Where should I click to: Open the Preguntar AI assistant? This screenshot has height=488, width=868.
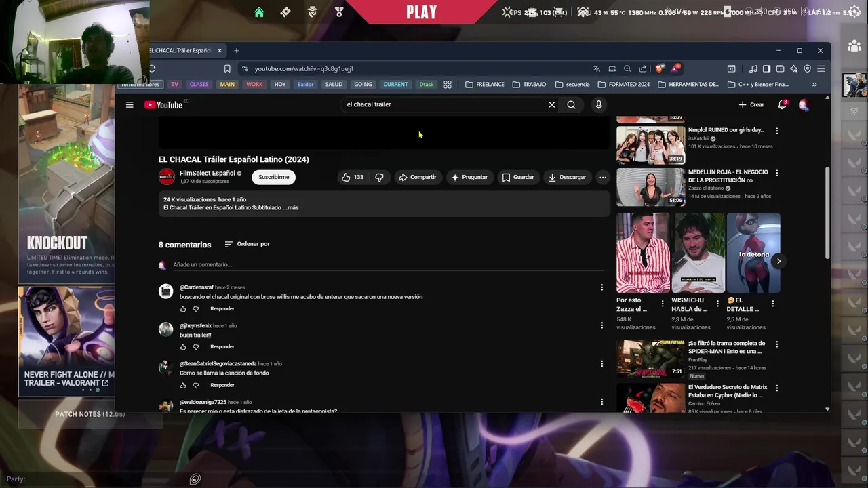click(x=469, y=177)
